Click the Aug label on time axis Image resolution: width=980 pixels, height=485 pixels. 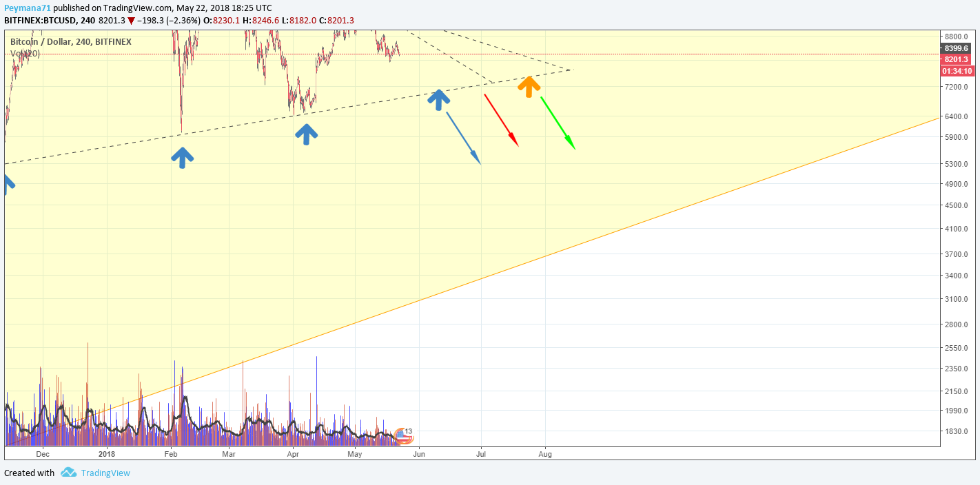545,454
